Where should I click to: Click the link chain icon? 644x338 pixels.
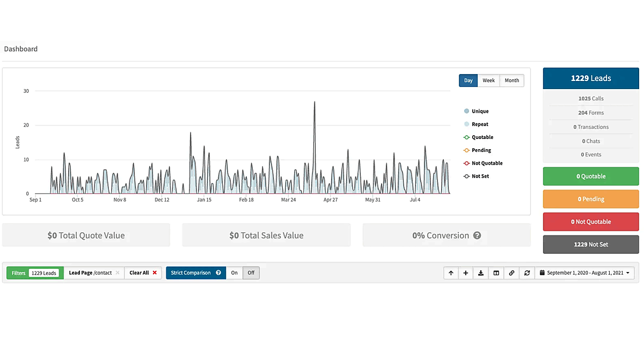pyautogui.click(x=511, y=273)
